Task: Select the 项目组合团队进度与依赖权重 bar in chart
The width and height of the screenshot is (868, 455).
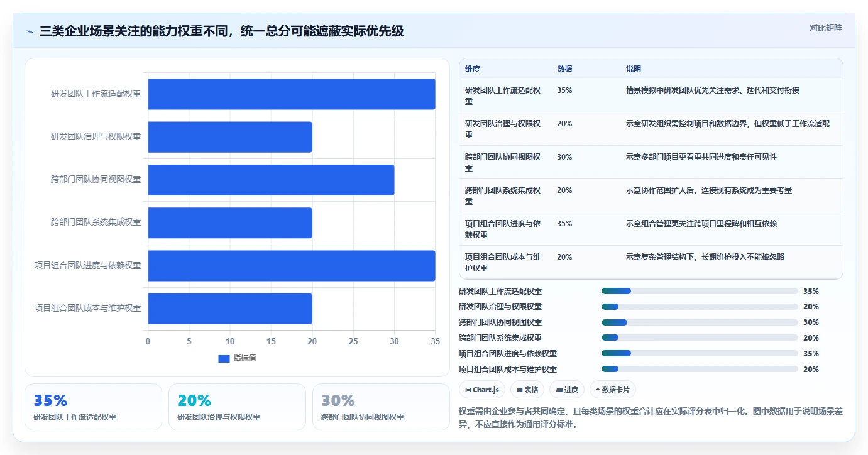Action: click(x=292, y=265)
